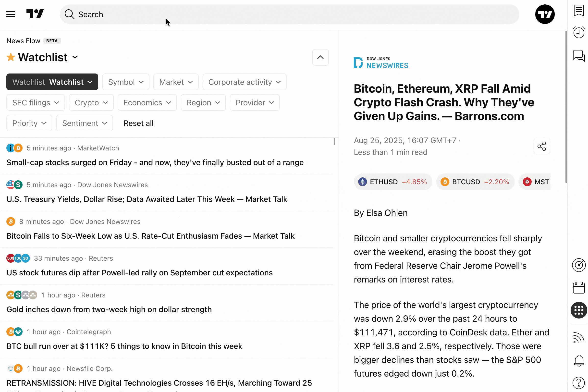
Task: Open the chats icon in sidebar
Action: [x=579, y=56]
